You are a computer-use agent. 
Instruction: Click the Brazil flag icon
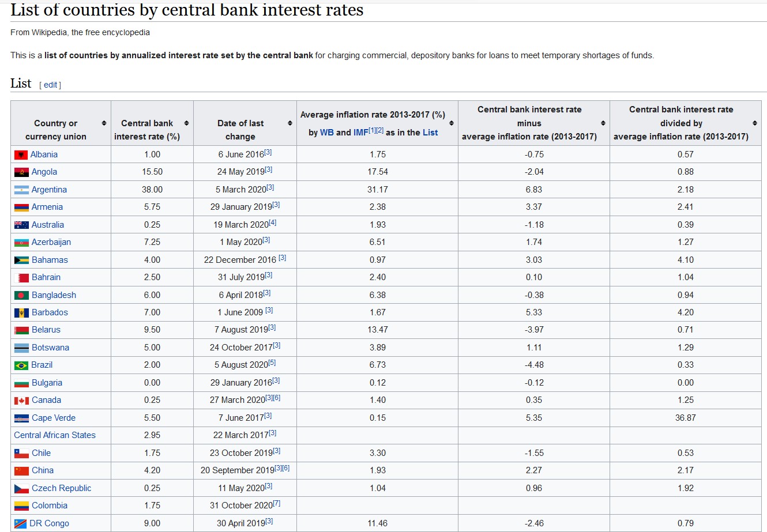pyautogui.click(x=21, y=365)
